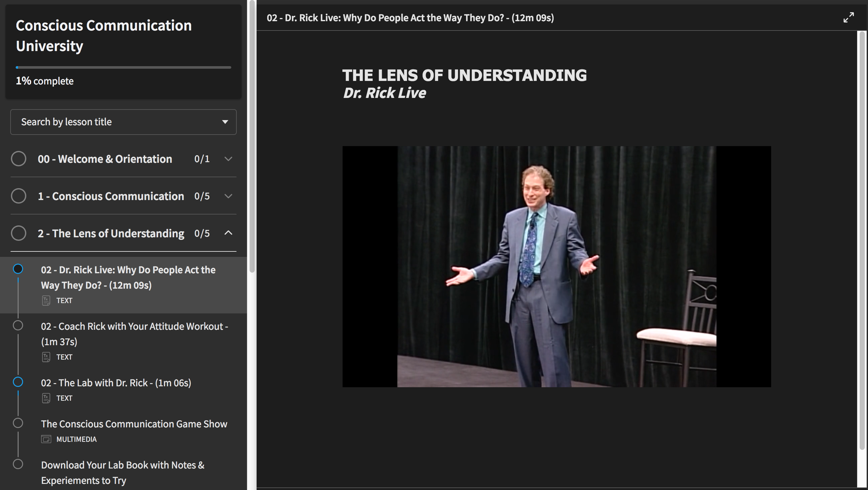This screenshot has height=490, width=868.
Task: Collapse The Lens of Understanding chapter chevron
Action: click(x=228, y=233)
